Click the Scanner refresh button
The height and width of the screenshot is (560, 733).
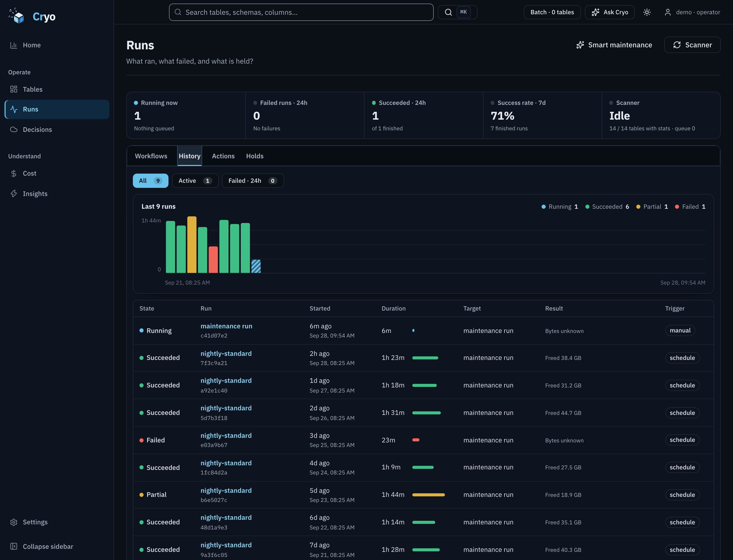click(692, 45)
